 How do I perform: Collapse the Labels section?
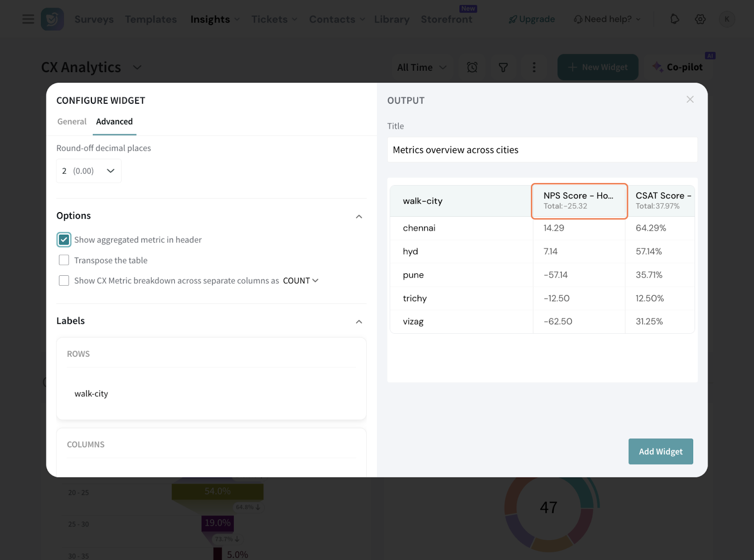pyautogui.click(x=359, y=321)
